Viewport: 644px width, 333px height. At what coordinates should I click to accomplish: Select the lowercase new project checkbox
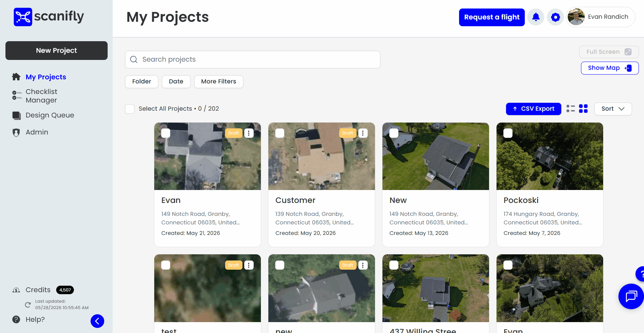click(280, 265)
